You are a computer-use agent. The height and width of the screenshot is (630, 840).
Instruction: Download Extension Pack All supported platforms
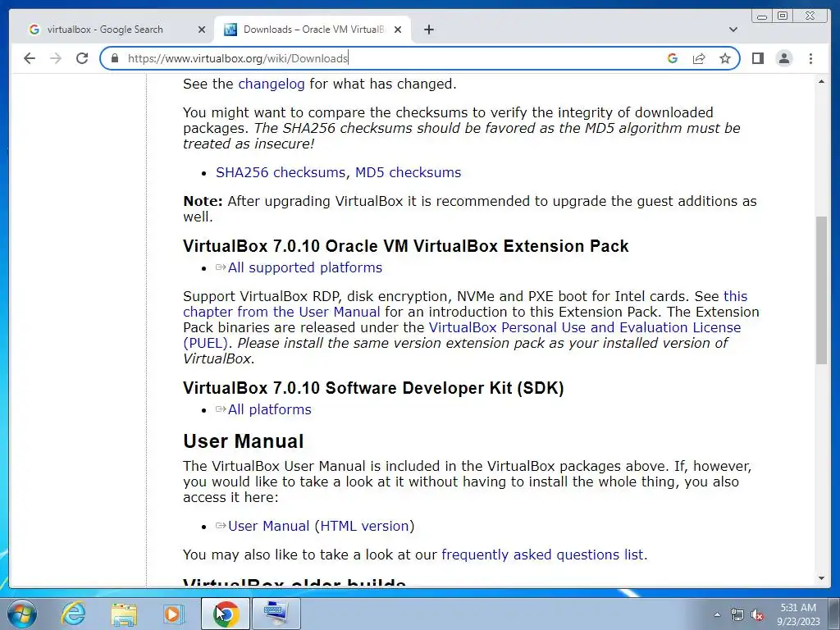[305, 267]
